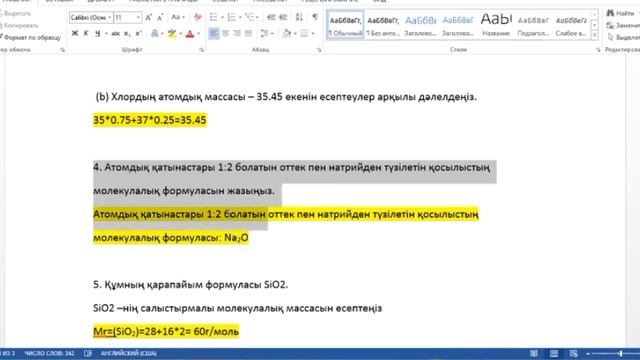Click the borders icon
Image resolution: width=640 pixels, height=360 pixels.
click(304, 33)
